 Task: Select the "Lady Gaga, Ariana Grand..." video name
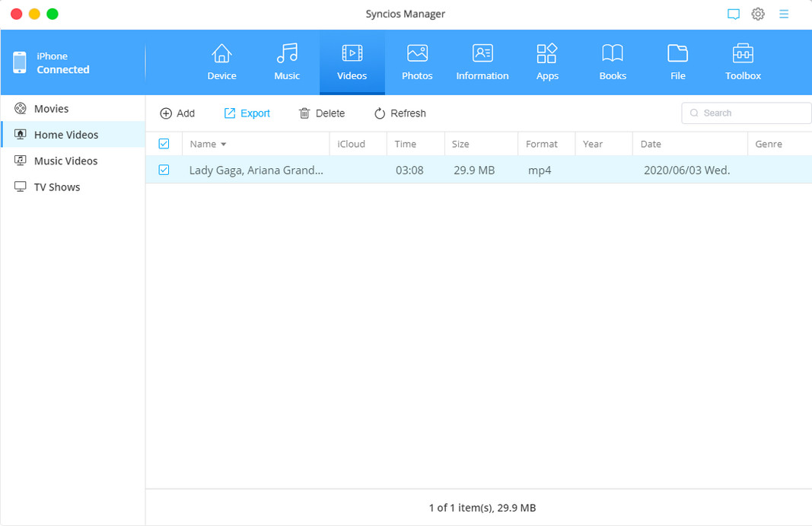[256, 170]
